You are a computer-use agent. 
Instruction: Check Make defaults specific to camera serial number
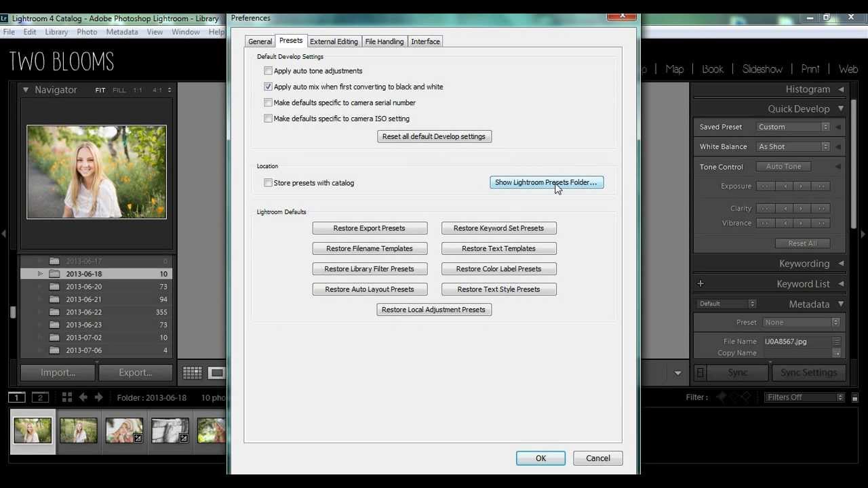click(x=269, y=102)
